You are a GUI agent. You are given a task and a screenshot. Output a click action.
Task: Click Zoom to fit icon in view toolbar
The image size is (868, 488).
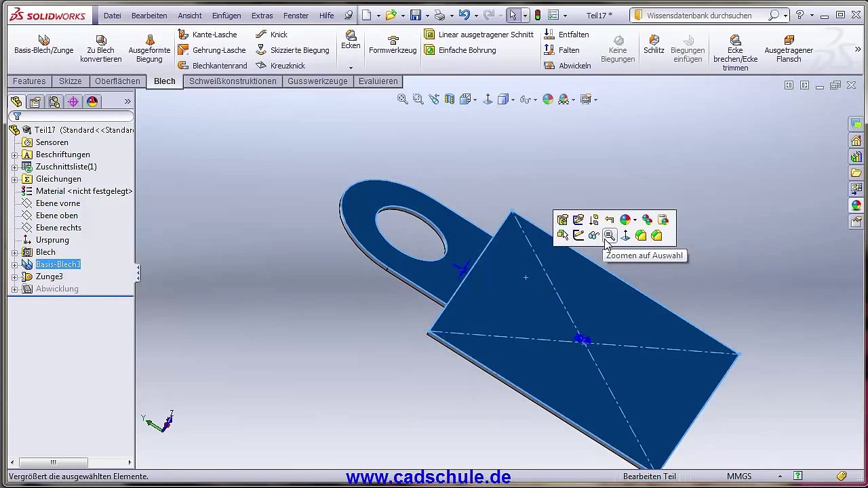403,100
